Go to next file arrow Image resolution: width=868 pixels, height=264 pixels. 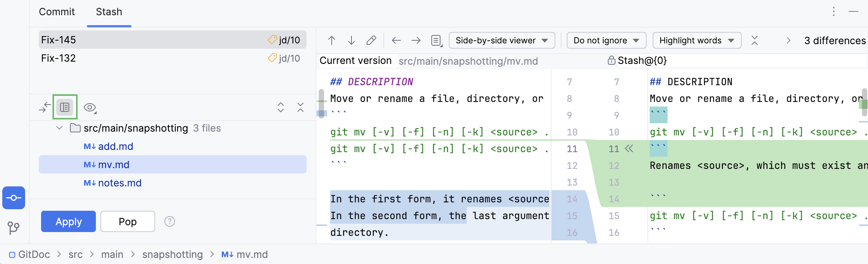416,40
